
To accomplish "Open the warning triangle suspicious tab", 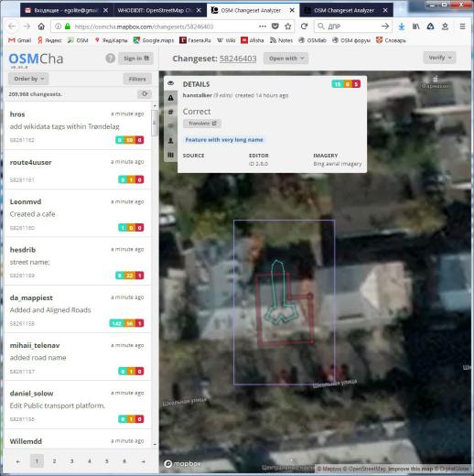I will (170, 98).
